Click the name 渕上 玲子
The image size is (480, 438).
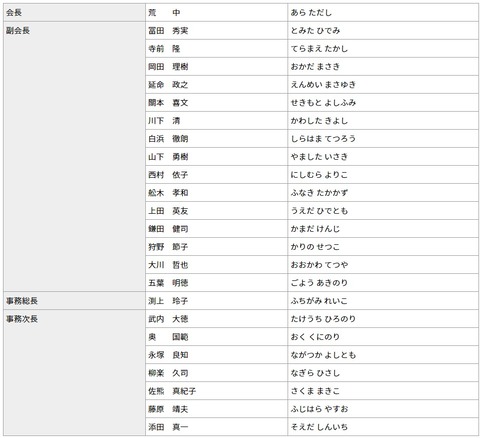168,301
